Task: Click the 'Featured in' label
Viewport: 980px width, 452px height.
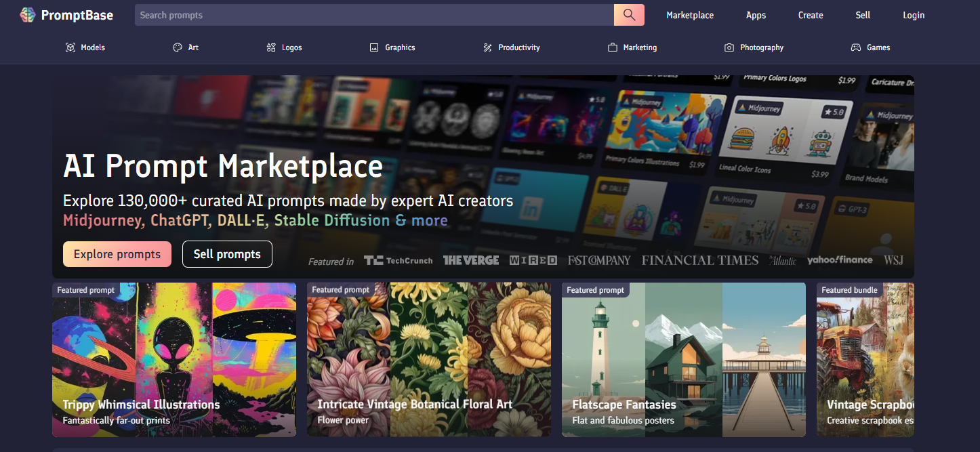Action: coord(331,262)
